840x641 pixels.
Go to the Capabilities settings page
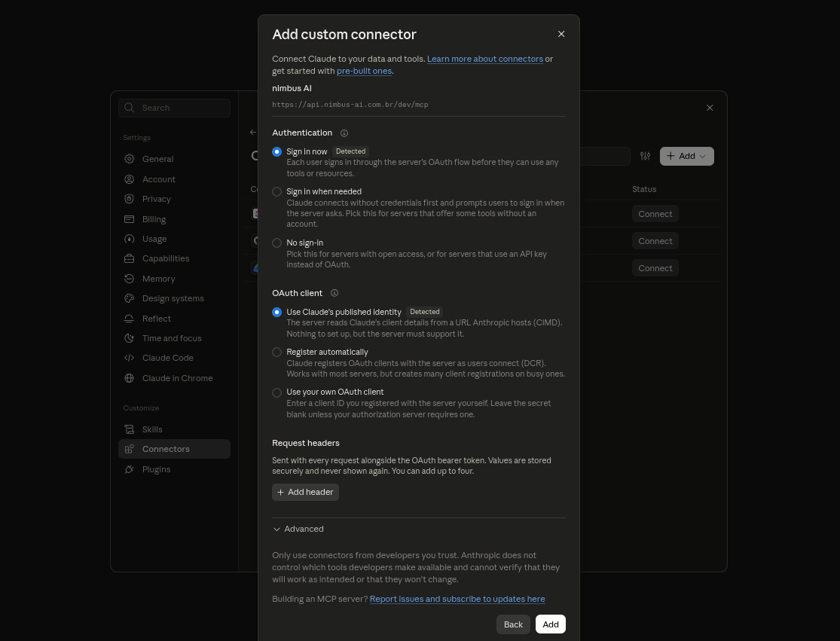(x=175, y=258)
